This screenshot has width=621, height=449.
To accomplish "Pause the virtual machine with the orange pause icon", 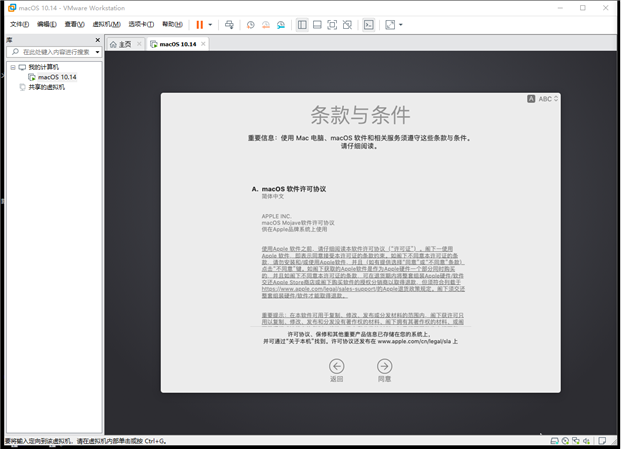I will coord(200,25).
